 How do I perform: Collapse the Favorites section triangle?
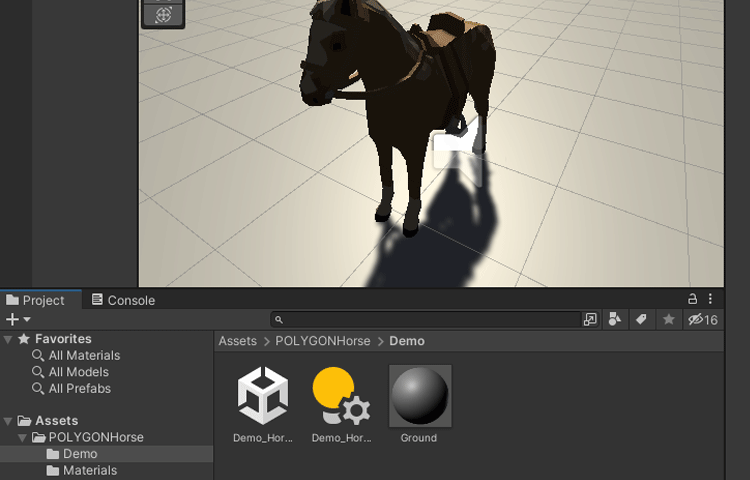click(x=8, y=339)
